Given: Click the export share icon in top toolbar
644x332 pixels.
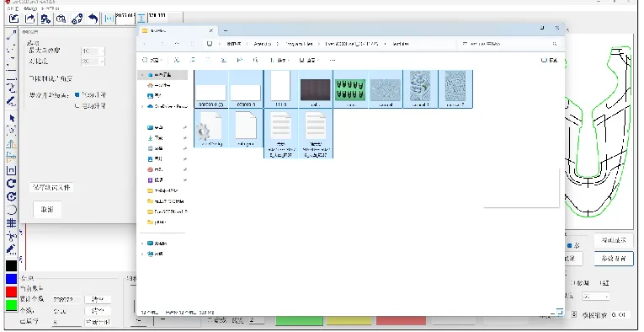Looking at the screenshot, I should (x=29, y=19).
